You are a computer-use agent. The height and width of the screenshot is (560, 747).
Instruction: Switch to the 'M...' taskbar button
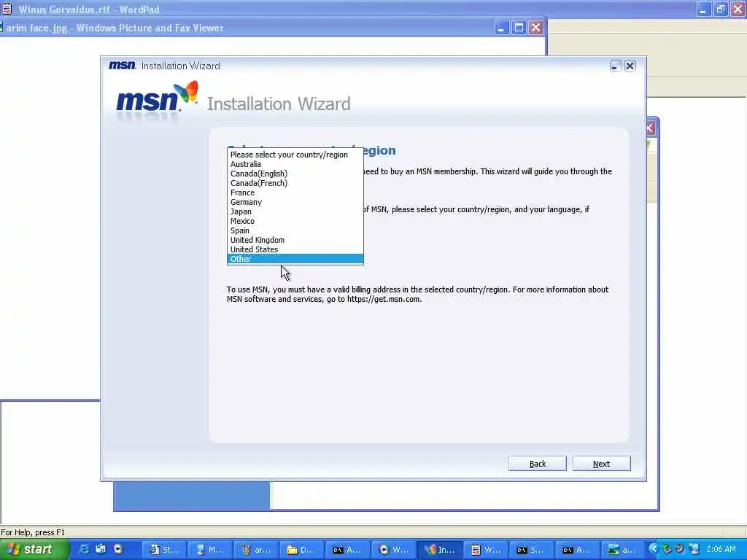pos(209,550)
